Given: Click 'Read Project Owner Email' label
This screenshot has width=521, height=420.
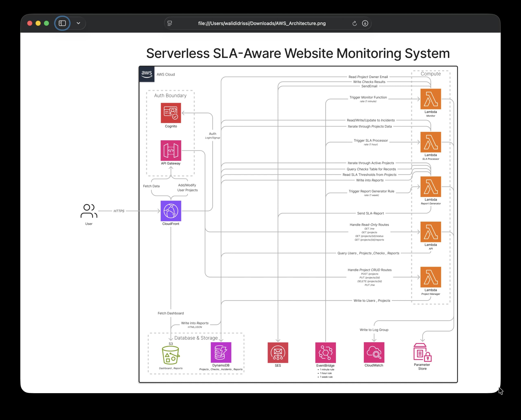Looking at the screenshot, I should [x=368, y=77].
